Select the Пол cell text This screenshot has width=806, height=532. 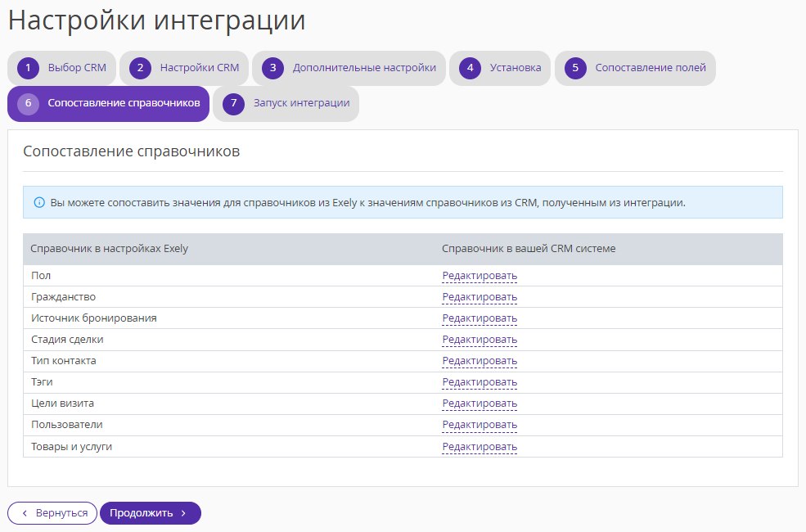41,276
